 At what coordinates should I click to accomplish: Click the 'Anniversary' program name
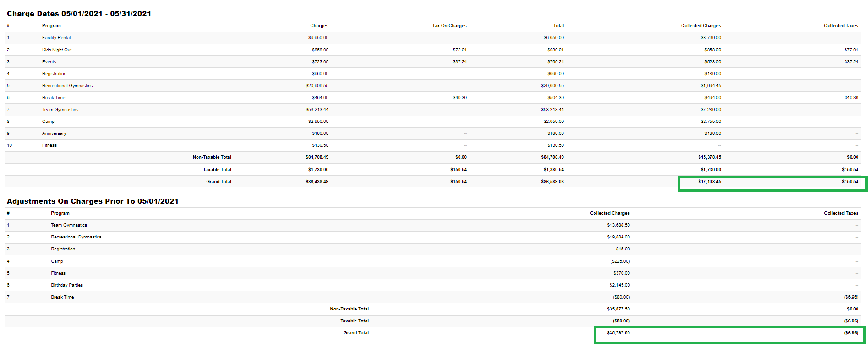coord(54,133)
